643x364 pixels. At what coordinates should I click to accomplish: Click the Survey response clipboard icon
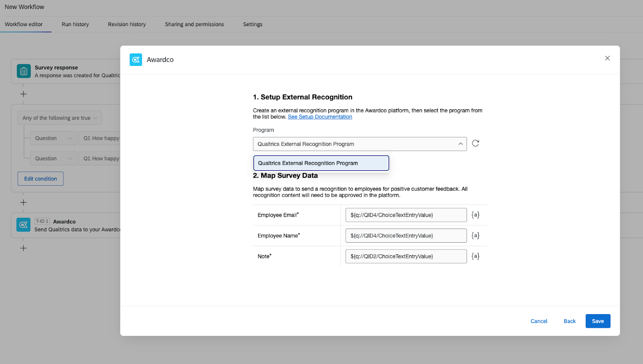point(24,71)
